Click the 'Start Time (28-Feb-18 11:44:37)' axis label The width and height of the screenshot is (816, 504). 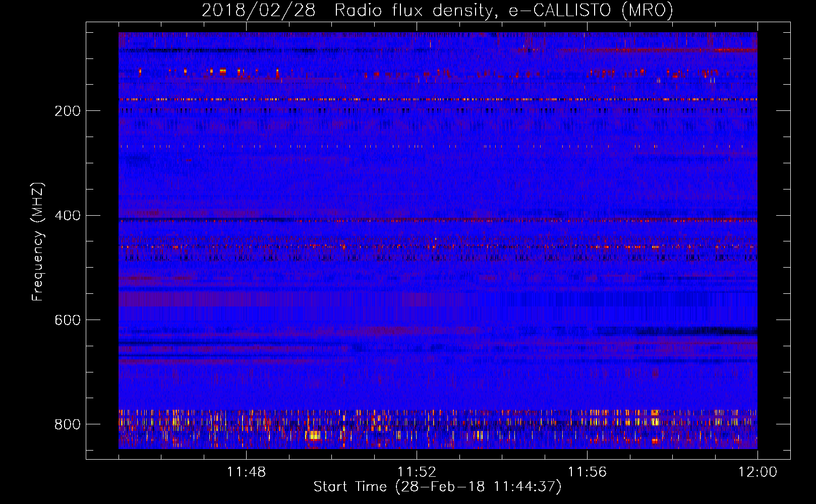[437, 487]
